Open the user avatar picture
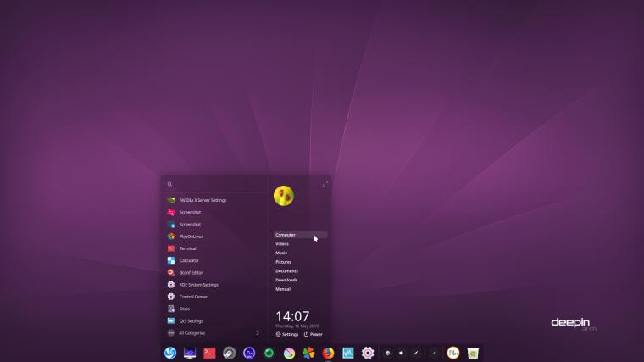 coord(283,196)
